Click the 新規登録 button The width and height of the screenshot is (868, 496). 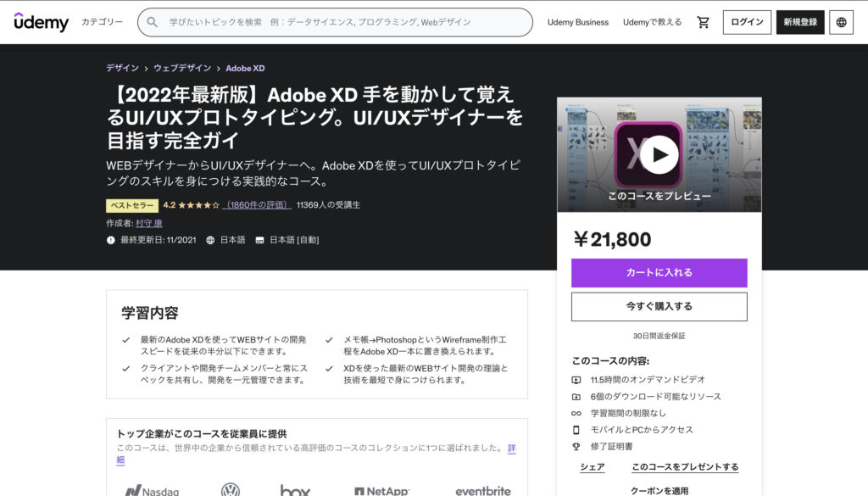click(800, 22)
